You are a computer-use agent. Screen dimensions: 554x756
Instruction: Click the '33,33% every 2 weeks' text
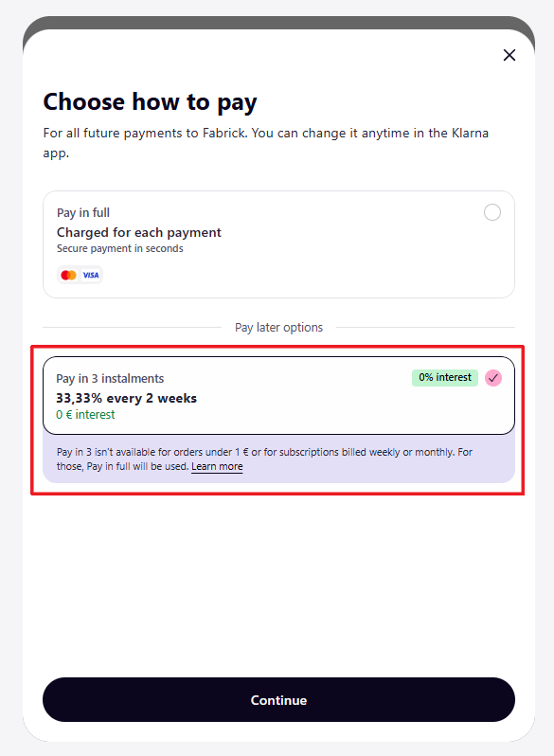click(126, 398)
